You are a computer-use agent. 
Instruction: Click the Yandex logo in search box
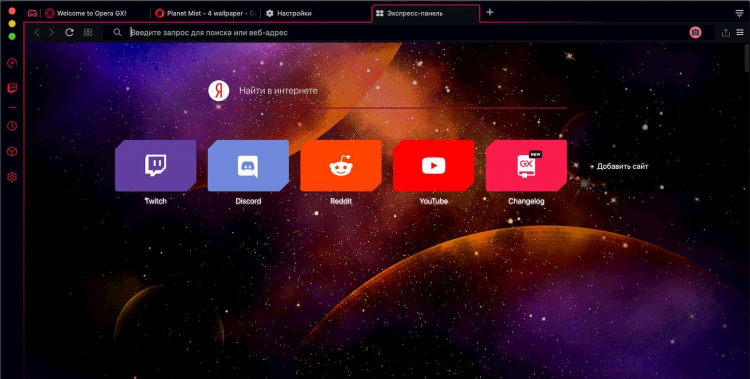pos(219,91)
